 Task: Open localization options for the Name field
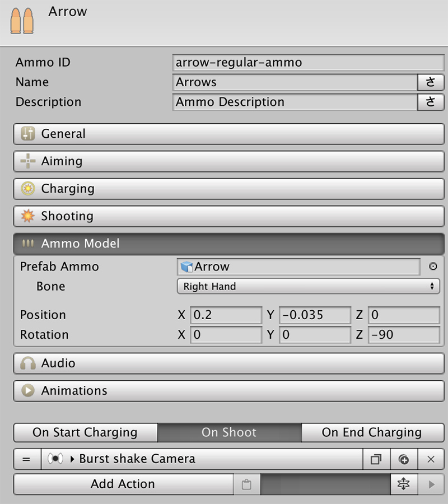(431, 82)
